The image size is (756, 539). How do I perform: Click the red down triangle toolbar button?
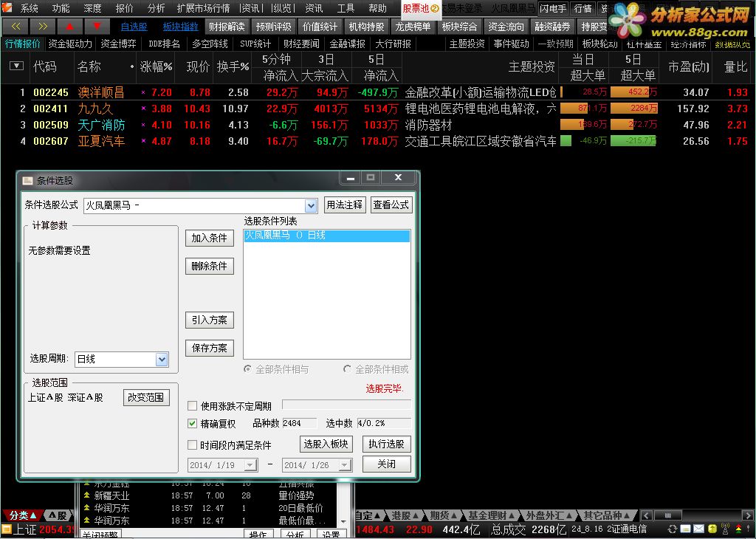[97, 27]
